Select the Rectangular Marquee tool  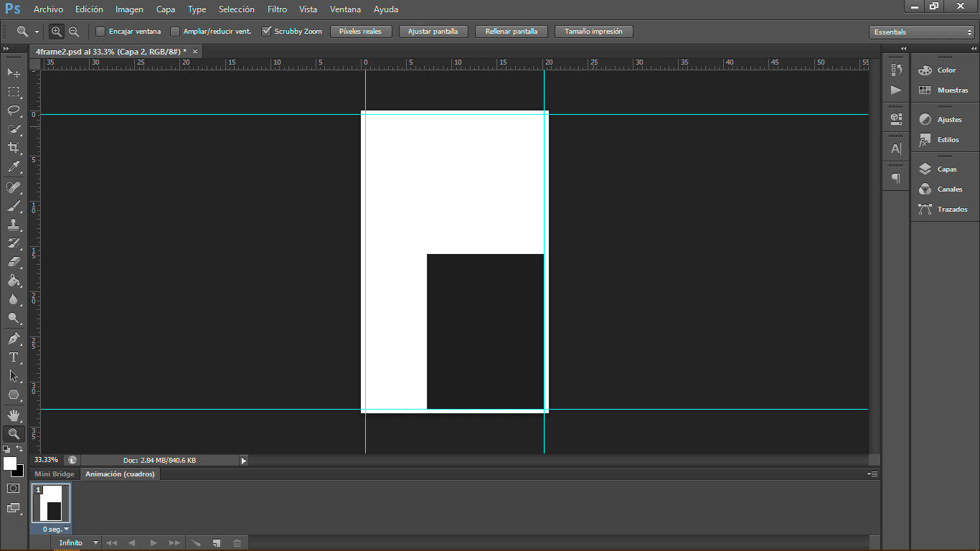pos(14,92)
